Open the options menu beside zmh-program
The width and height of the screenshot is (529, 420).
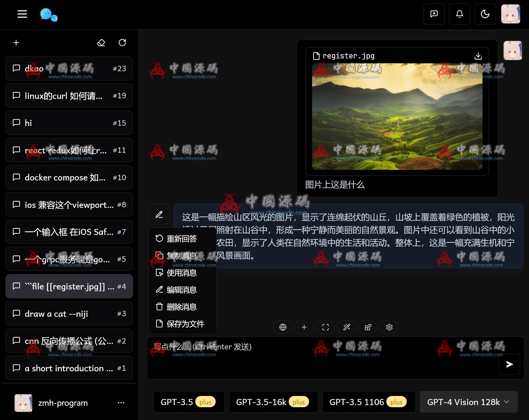point(121,403)
